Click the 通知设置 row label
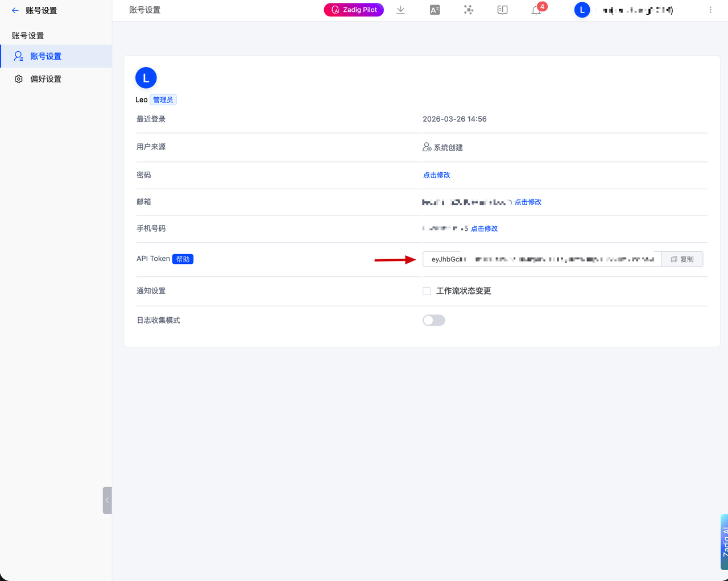Screen dimensions: 728x581 click(x=151, y=290)
